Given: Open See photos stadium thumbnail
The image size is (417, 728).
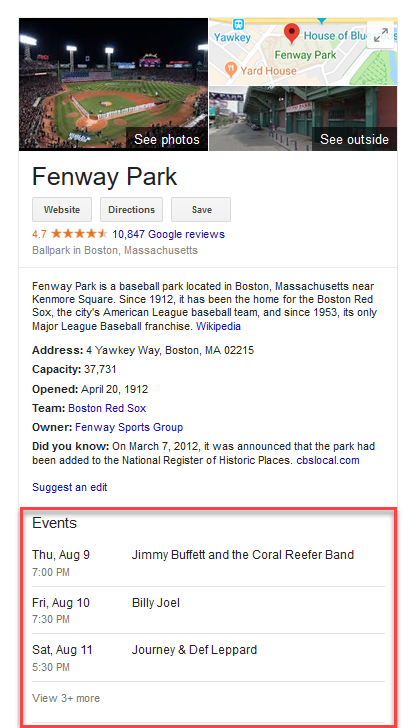Looking at the screenshot, I should 113,84.
